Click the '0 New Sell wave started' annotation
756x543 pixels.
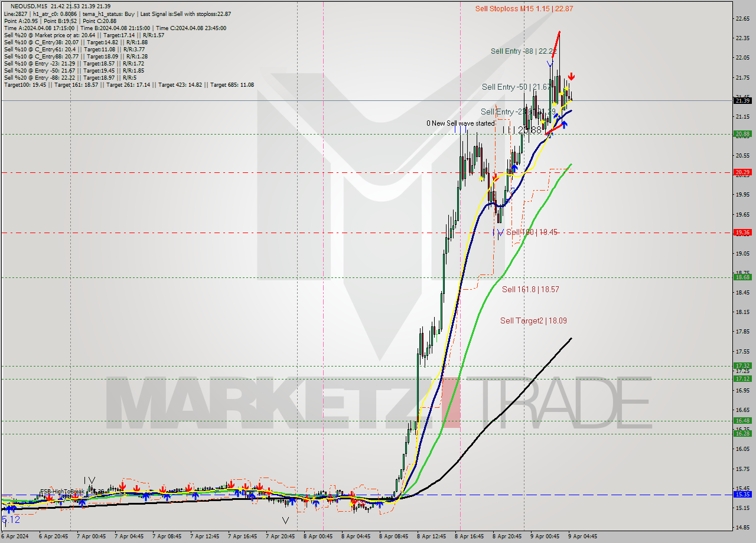point(461,123)
